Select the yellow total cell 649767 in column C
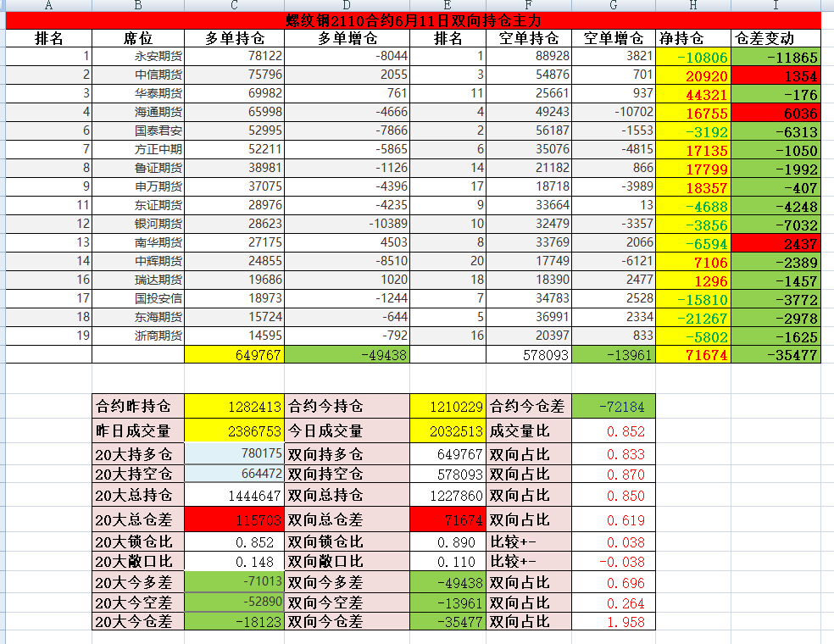The height and width of the screenshot is (644, 834). (235, 355)
